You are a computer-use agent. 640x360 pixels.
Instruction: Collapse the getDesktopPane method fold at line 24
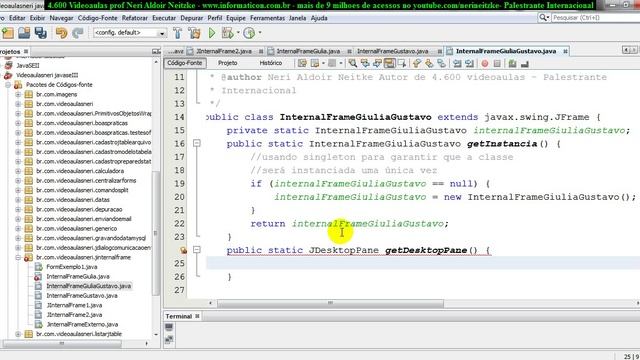click(x=197, y=249)
